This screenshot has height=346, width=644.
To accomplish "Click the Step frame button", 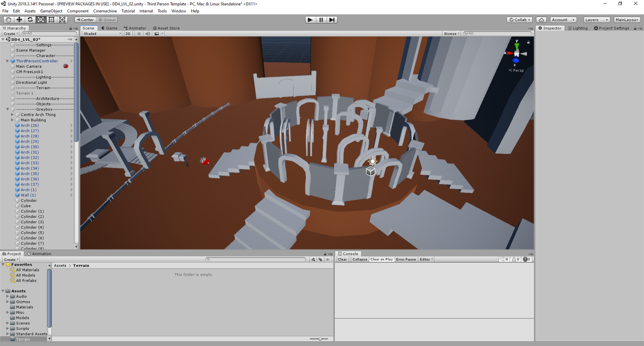I will tap(332, 20).
